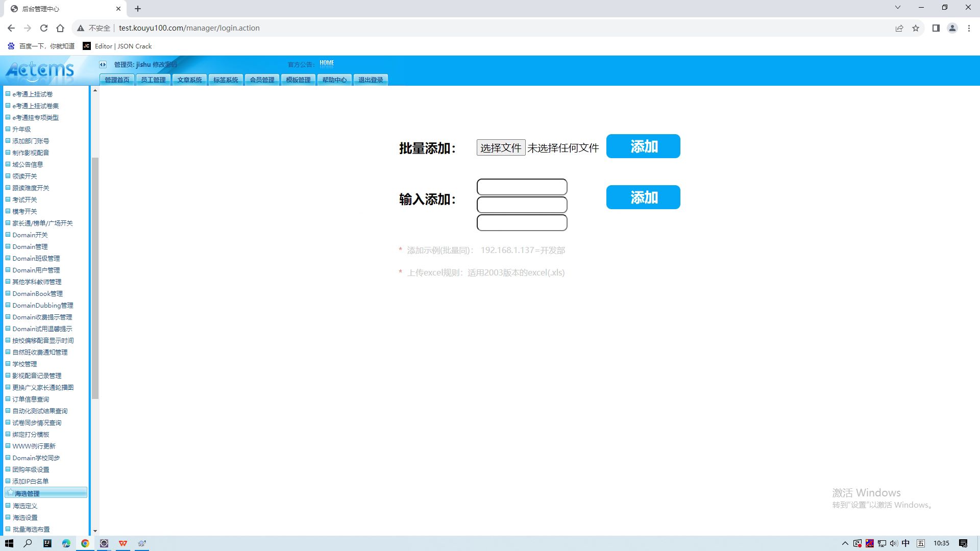This screenshot has width=980, height=551.
Task: Click the HOME announcement link
Action: [327, 63]
